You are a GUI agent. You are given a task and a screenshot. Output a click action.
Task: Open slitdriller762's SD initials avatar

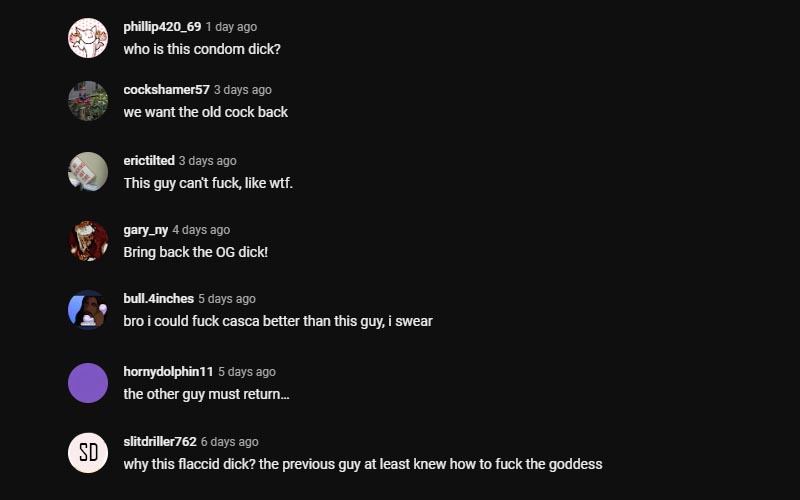click(x=88, y=453)
